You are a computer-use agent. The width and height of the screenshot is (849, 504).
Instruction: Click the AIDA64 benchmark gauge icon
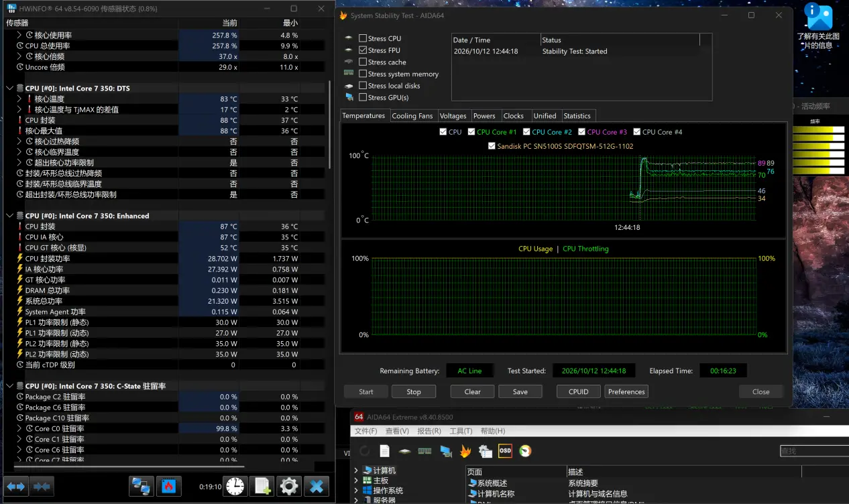pyautogui.click(x=525, y=451)
